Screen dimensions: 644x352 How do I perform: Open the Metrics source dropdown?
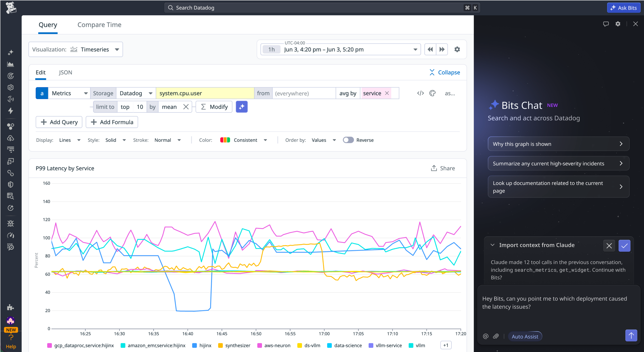(69, 93)
